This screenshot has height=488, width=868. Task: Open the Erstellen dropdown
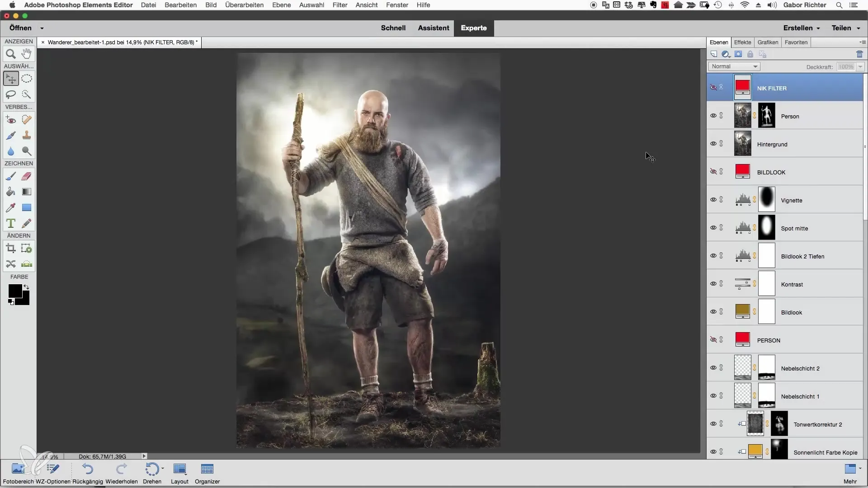point(802,28)
